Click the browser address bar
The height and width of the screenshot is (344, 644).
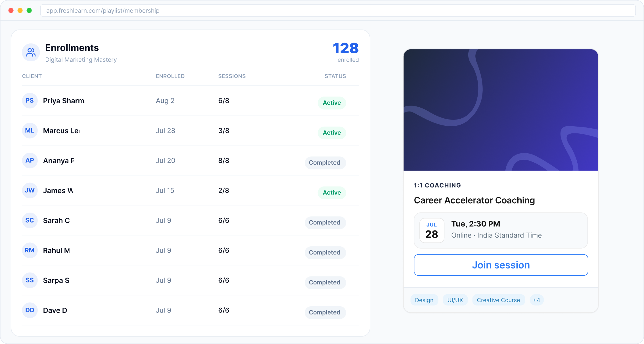pos(338,11)
